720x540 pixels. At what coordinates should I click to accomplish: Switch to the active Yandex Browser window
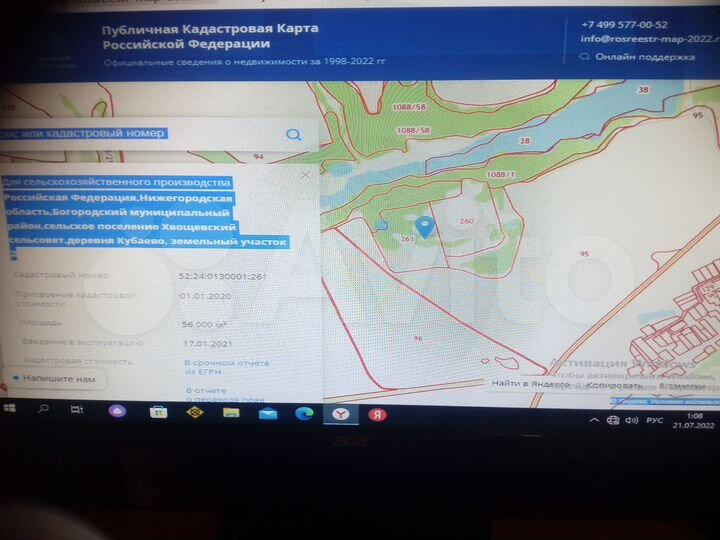pos(341,415)
